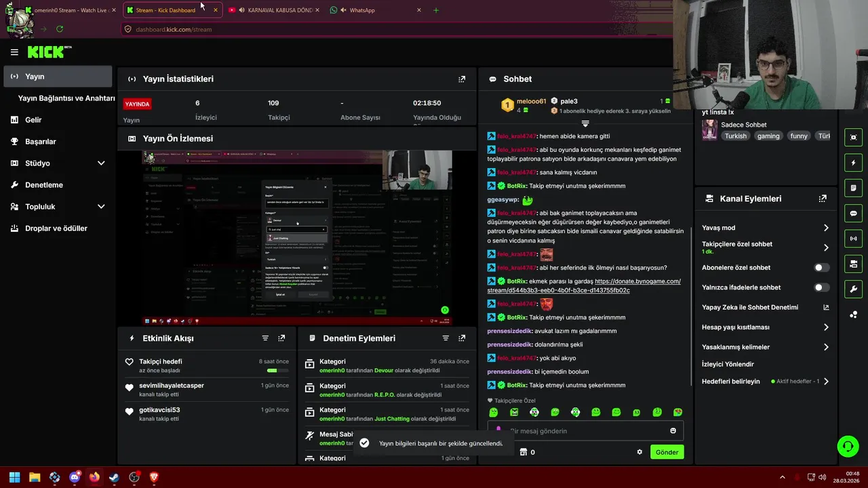Click the Turkish stream tag

point(735,136)
